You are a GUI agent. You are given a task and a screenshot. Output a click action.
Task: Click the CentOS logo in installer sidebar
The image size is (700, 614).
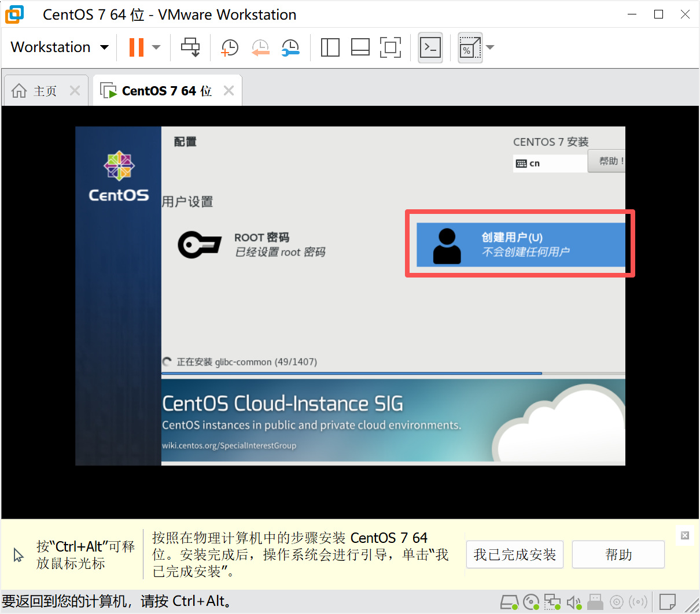119,177
